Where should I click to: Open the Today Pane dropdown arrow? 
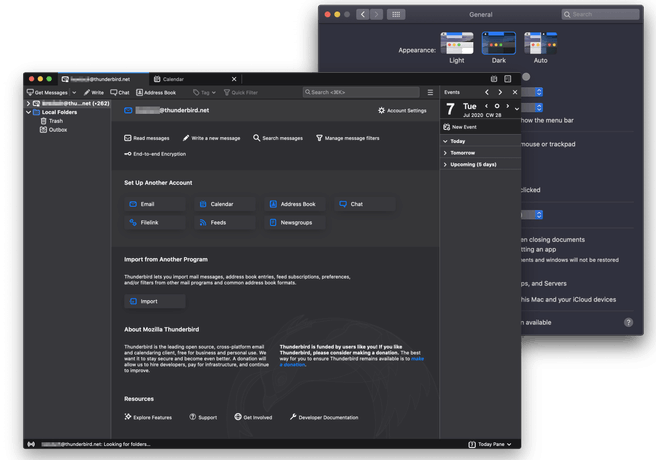509,444
